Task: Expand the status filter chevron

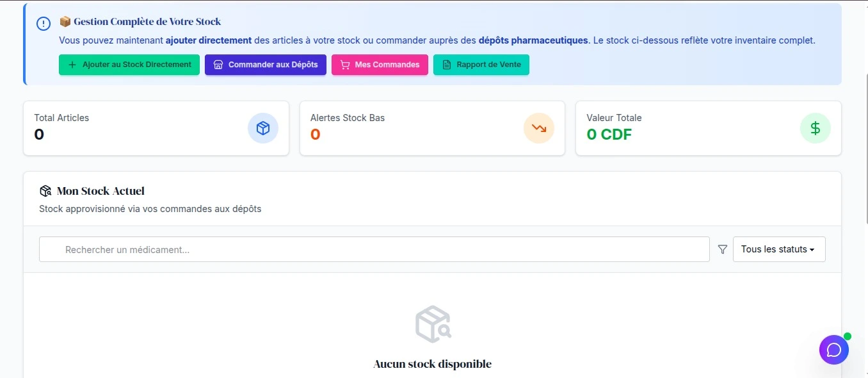Action: (x=814, y=250)
